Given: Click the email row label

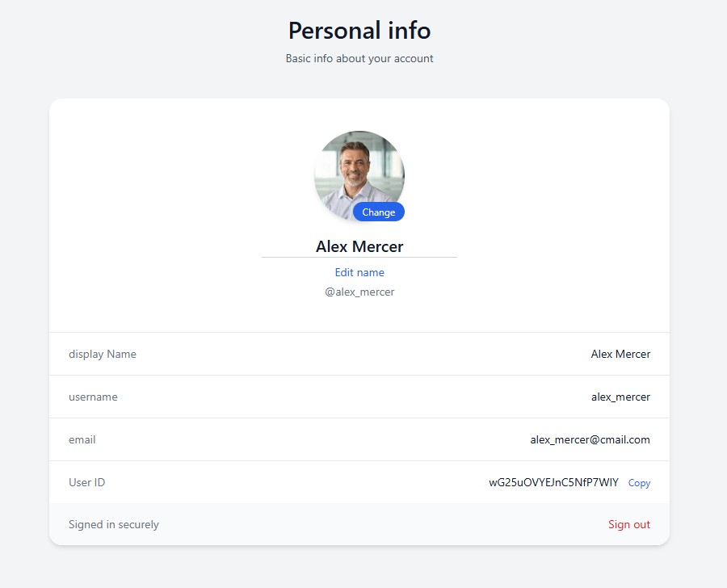Looking at the screenshot, I should pos(82,439).
